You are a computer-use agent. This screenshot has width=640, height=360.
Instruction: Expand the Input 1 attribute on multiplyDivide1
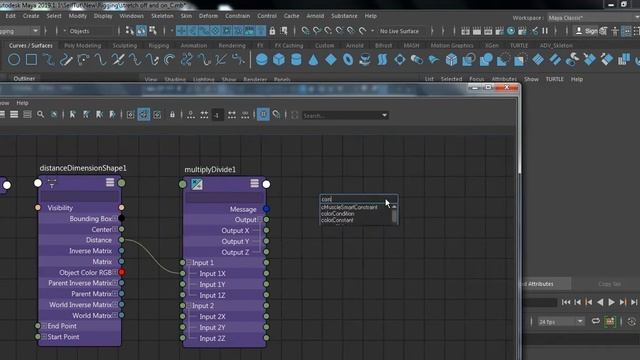189,262
